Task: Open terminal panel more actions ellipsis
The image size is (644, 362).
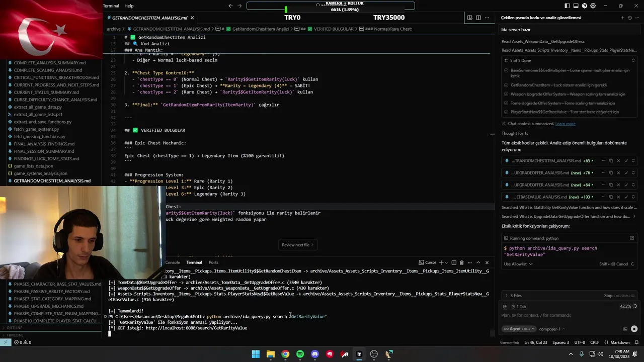Action: point(469,262)
